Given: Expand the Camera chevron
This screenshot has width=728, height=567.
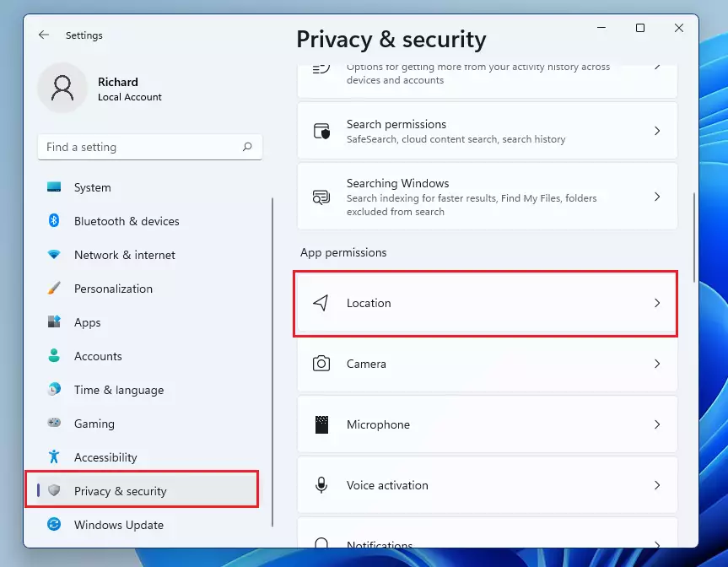Looking at the screenshot, I should [x=657, y=364].
